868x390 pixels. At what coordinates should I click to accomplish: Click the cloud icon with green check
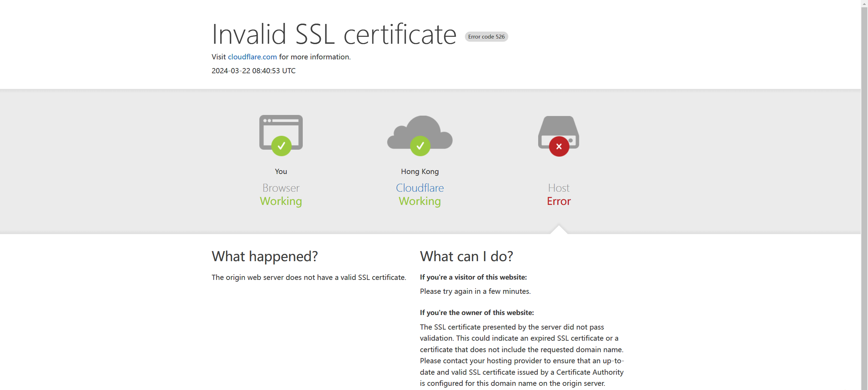[x=420, y=135]
